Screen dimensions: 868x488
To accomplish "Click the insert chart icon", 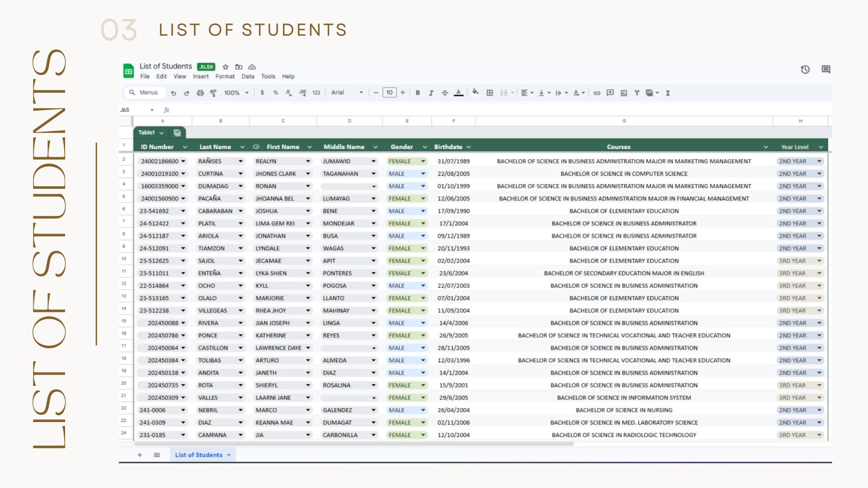I will click(x=623, y=93).
